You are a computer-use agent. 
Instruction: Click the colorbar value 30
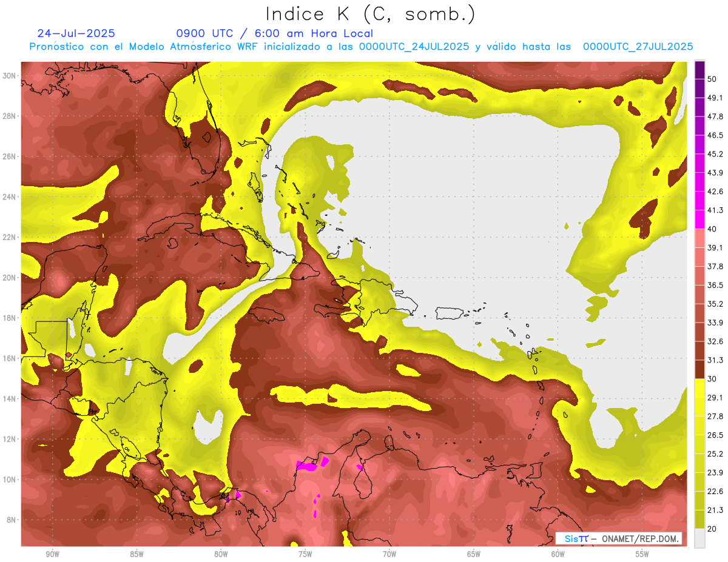click(x=713, y=379)
